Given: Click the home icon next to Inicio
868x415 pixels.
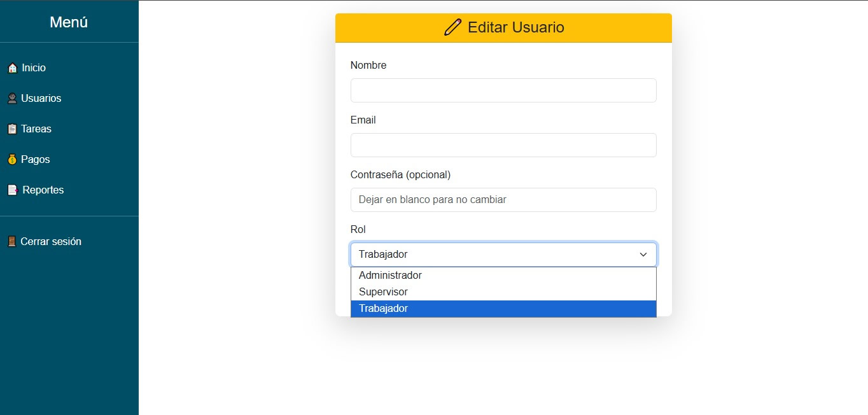Looking at the screenshot, I should [13, 67].
